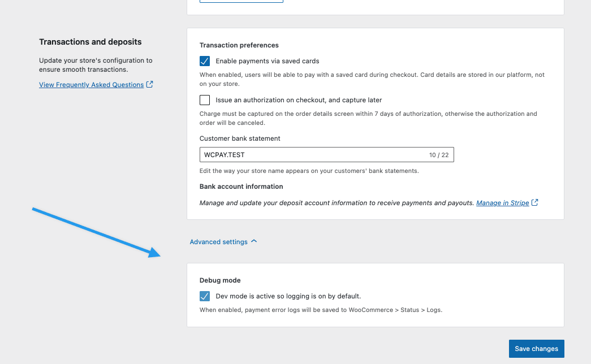Open Manage in Stripe
Viewport: 591px width, 364px height.
click(502, 202)
